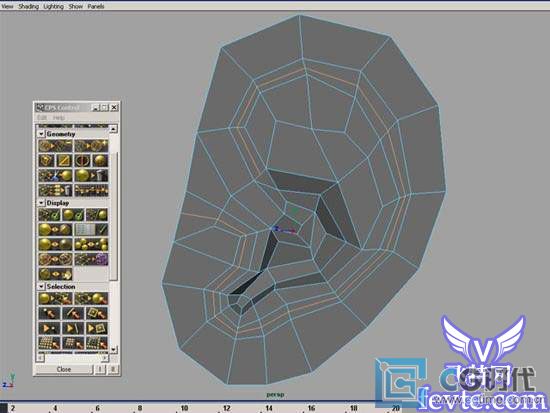Select the vertex pick arrow icon
Image resolution: width=550 pixels, height=413 pixels.
[x=49, y=313]
